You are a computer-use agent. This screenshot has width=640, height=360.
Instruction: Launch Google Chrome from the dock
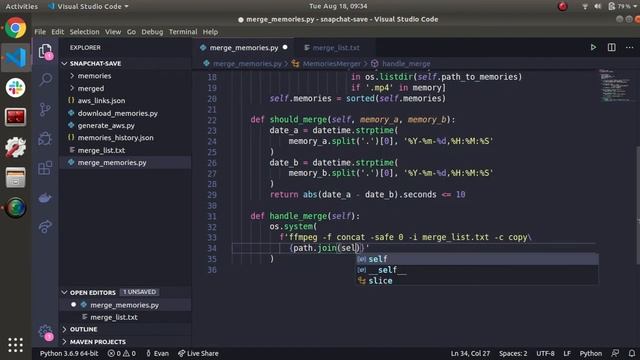pos(16,28)
